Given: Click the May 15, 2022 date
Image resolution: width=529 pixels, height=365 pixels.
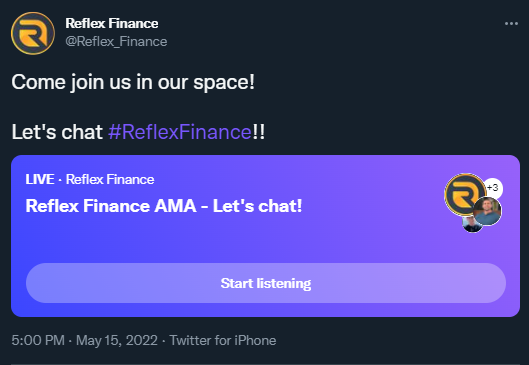Looking at the screenshot, I should 117,340.
